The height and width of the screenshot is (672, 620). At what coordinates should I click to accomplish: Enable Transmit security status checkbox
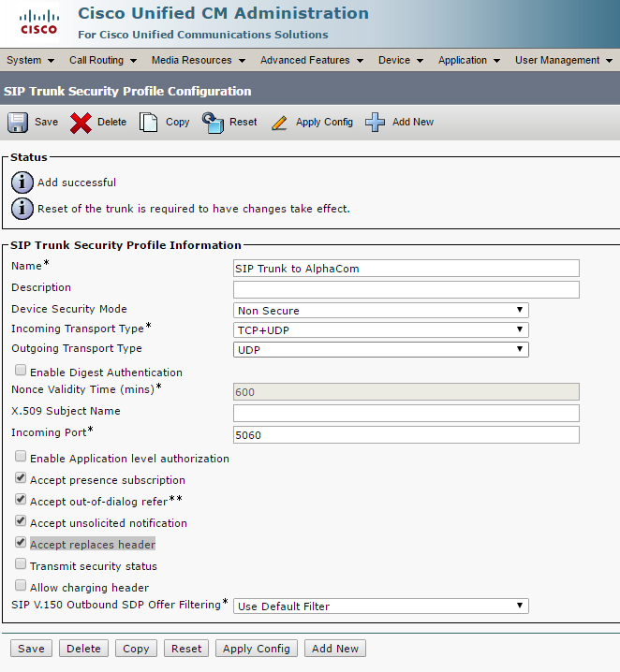21,563
